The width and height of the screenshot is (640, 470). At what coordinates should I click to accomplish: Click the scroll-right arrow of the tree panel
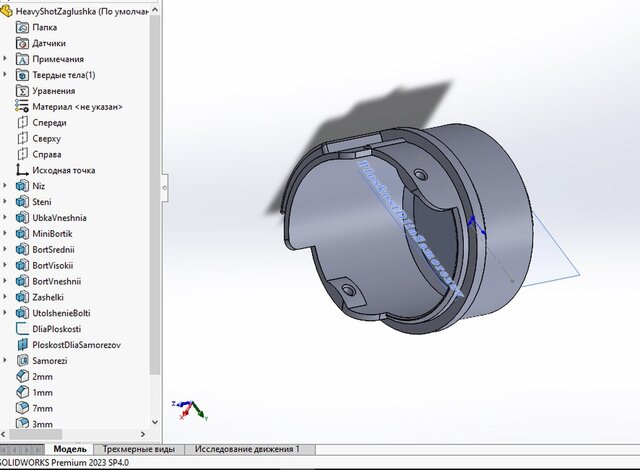click(144, 435)
